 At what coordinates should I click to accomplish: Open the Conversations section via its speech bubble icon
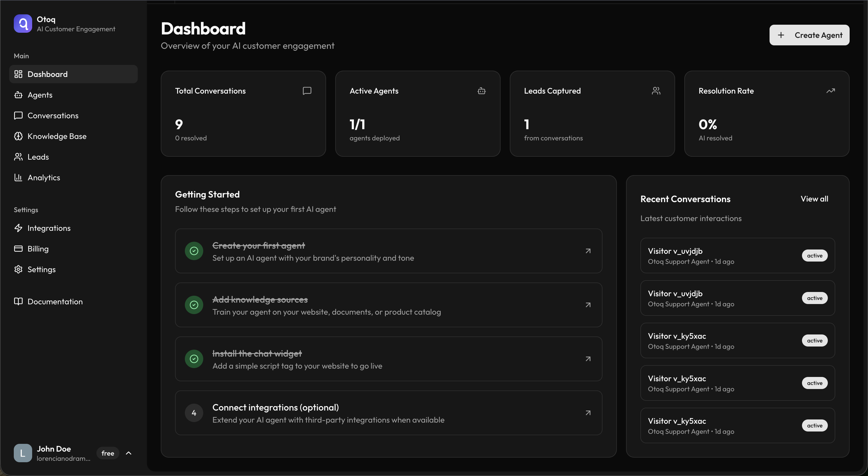[x=19, y=115]
